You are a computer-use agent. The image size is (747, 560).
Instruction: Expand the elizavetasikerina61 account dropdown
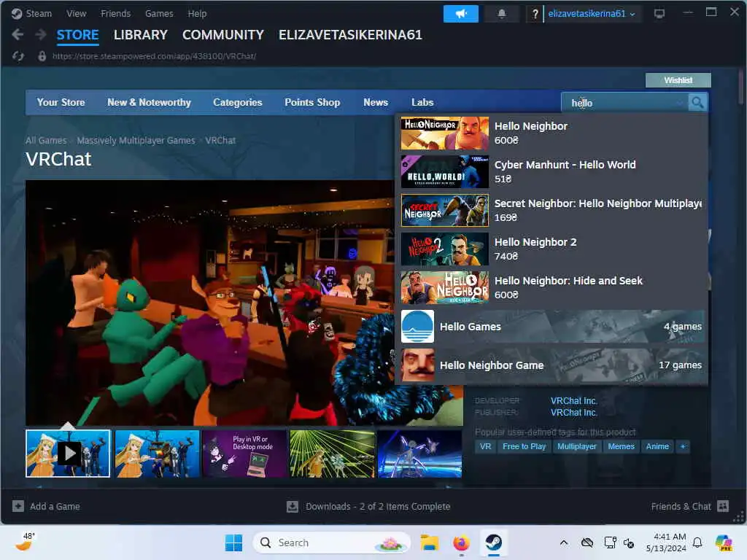(591, 14)
